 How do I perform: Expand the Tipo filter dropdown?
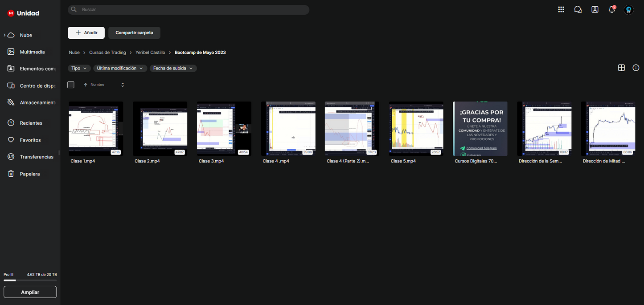tap(79, 68)
